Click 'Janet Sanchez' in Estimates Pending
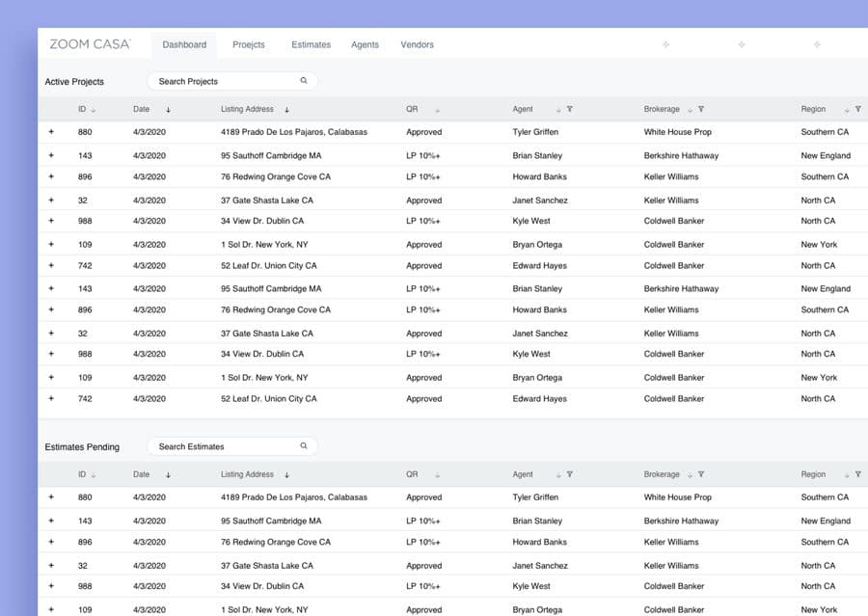This screenshot has width=868, height=616. pos(540,566)
